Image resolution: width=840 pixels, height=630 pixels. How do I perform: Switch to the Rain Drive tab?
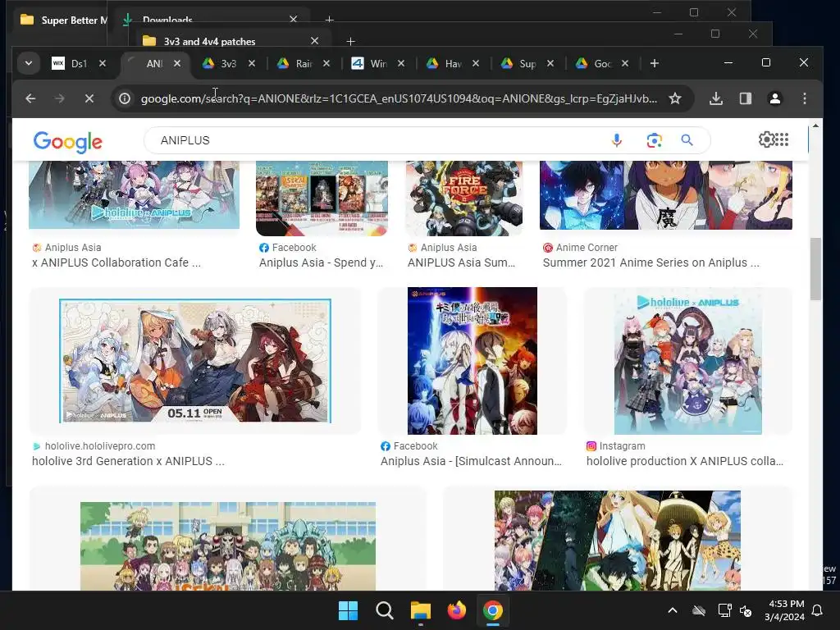tap(294, 63)
